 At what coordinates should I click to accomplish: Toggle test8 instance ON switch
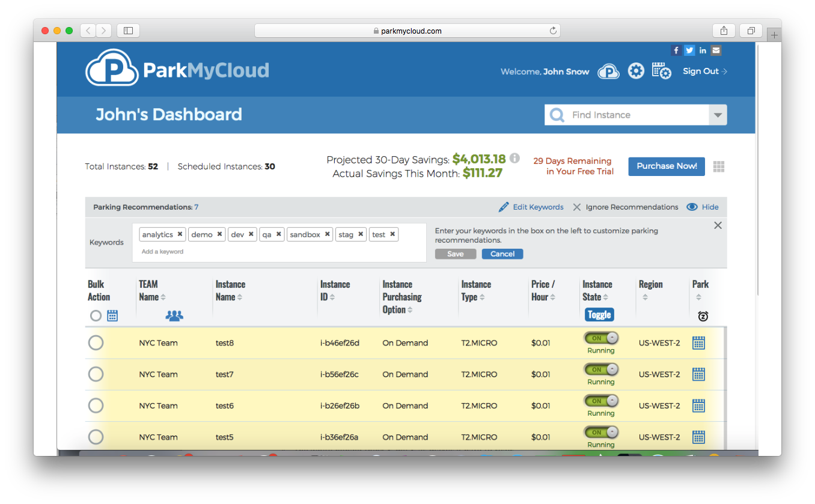pyautogui.click(x=601, y=338)
